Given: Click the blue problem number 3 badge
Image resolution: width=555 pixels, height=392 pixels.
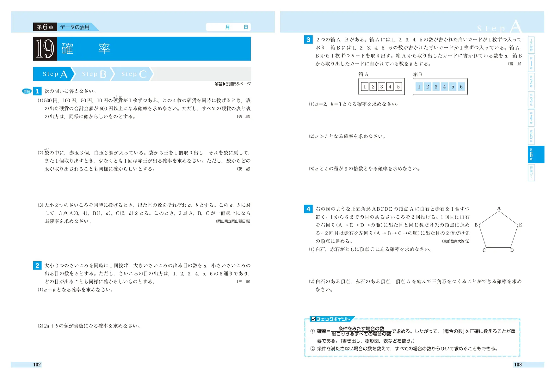Looking at the screenshot, I should tap(308, 39).
